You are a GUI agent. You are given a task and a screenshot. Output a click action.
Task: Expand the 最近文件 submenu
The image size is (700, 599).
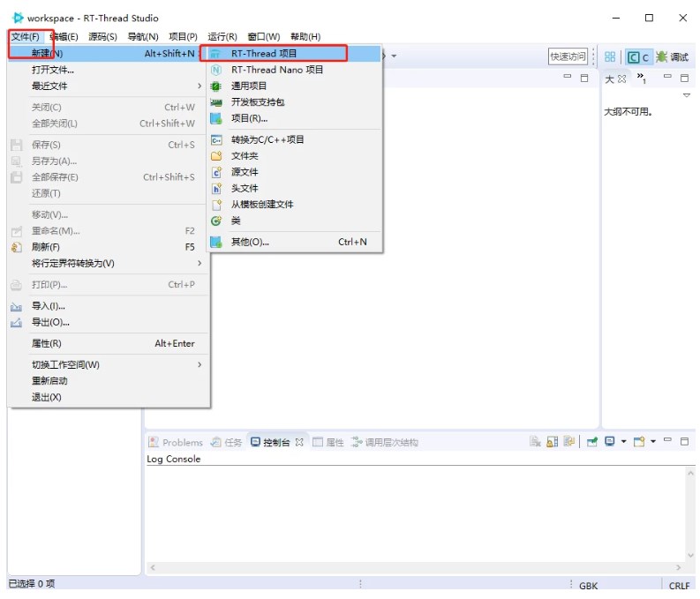(109, 86)
